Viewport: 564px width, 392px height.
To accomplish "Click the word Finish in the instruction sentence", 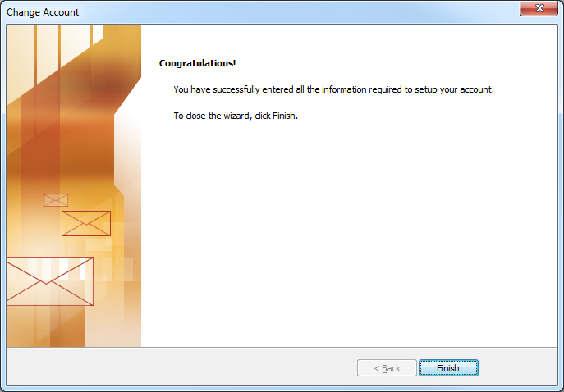I will coord(284,116).
